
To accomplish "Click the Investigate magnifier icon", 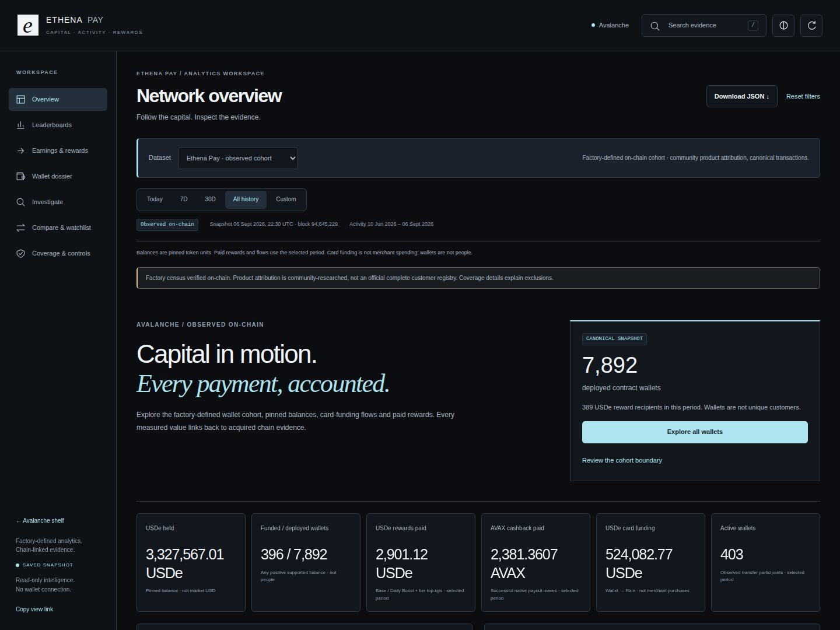I will pos(21,202).
